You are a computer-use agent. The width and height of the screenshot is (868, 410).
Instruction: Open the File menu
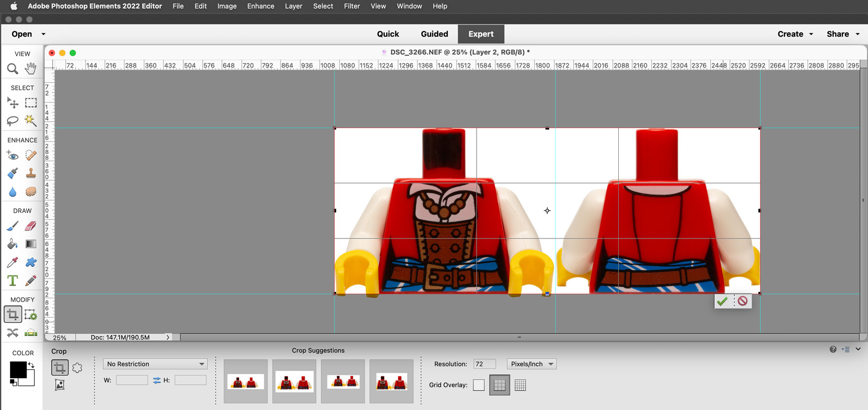click(x=178, y=6)
